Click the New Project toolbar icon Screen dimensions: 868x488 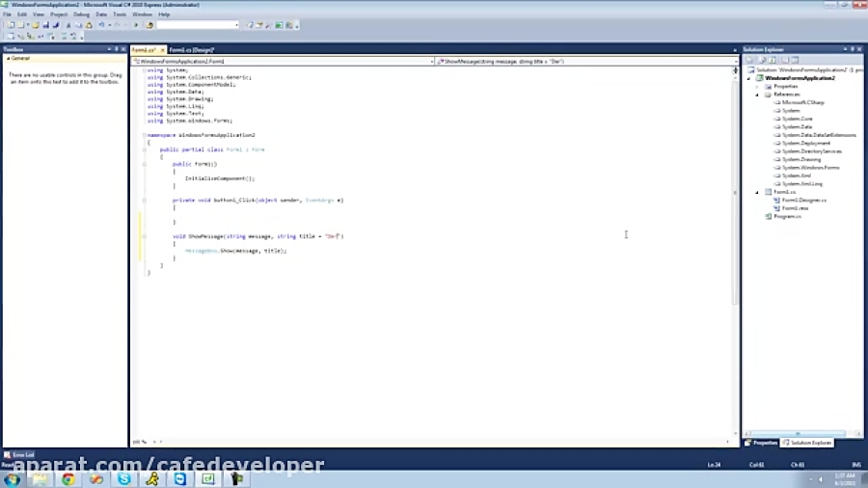coord(11,25)
